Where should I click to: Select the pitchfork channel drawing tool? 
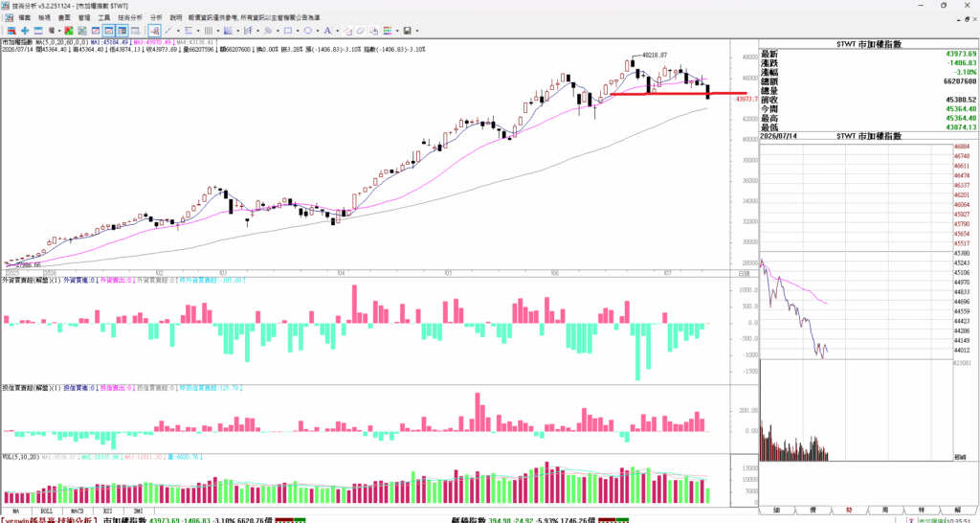[x=248, y=30]
